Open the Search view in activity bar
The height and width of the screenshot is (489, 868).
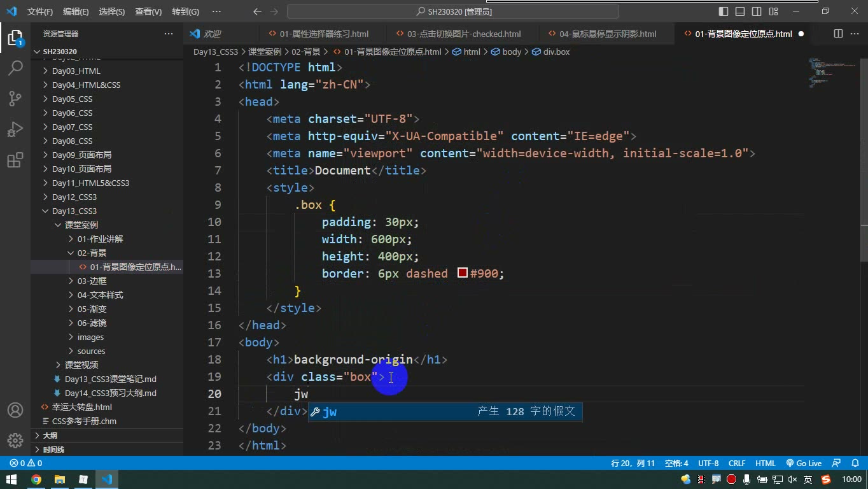pos(15,67)
